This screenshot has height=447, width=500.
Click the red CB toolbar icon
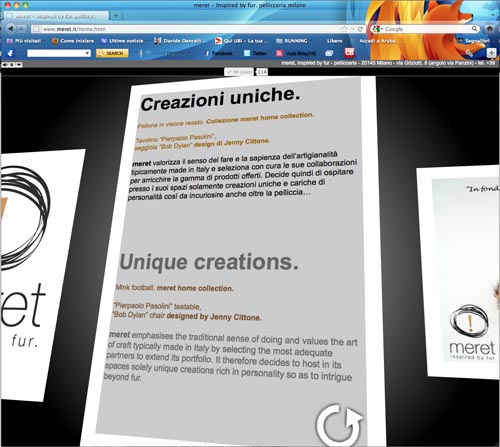point(349,52)
